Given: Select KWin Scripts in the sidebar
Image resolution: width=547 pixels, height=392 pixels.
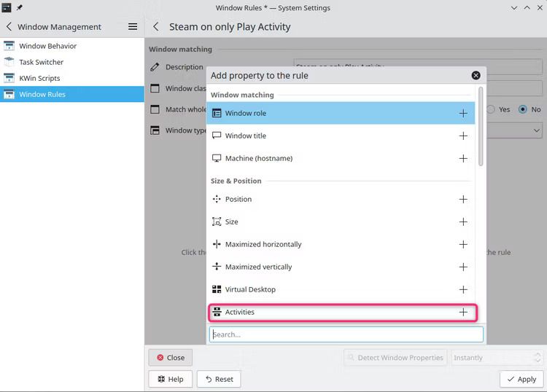Looking at the screenshot, I should (72, 78).
